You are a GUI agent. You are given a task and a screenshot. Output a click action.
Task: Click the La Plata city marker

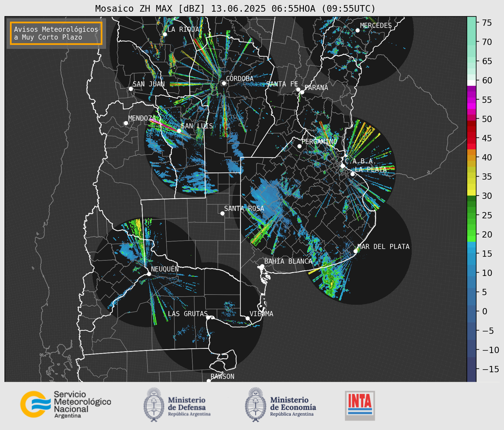coord(353,174)
